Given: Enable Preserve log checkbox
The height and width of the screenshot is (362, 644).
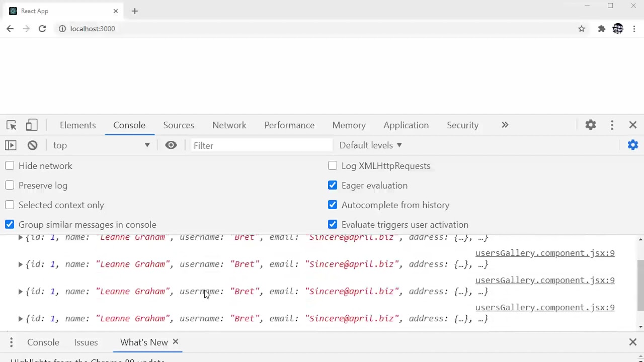Looking at the screenshot, I should click(10, 186).
